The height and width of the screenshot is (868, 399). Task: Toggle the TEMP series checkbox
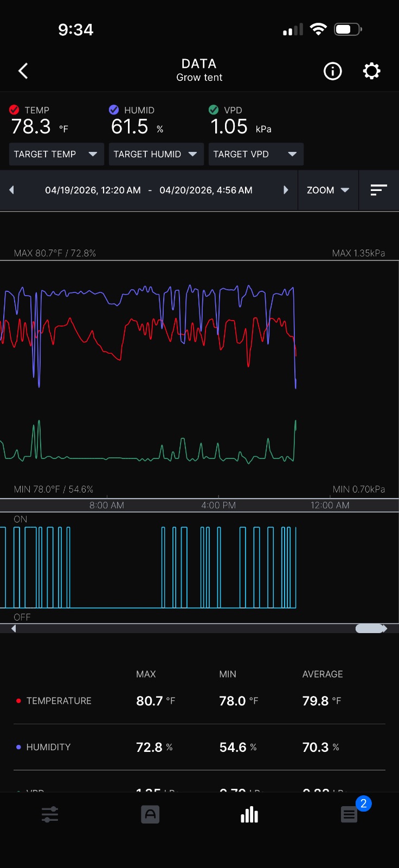click(x=14, y=110)
